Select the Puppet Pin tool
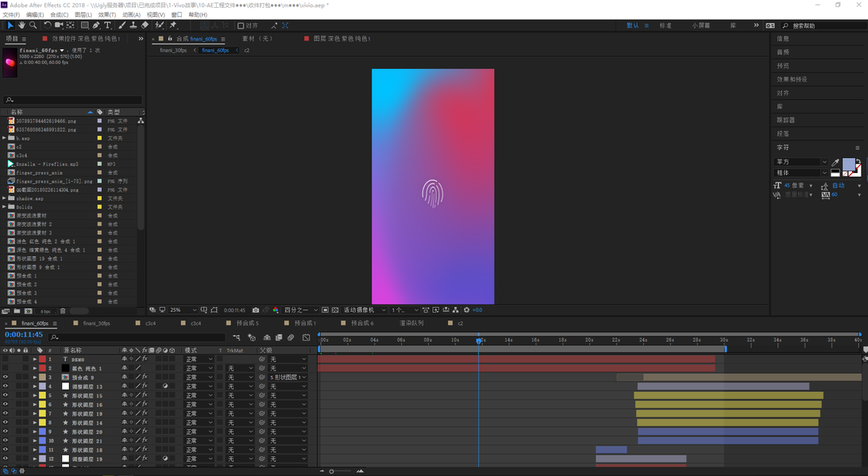 pos(173,25)
